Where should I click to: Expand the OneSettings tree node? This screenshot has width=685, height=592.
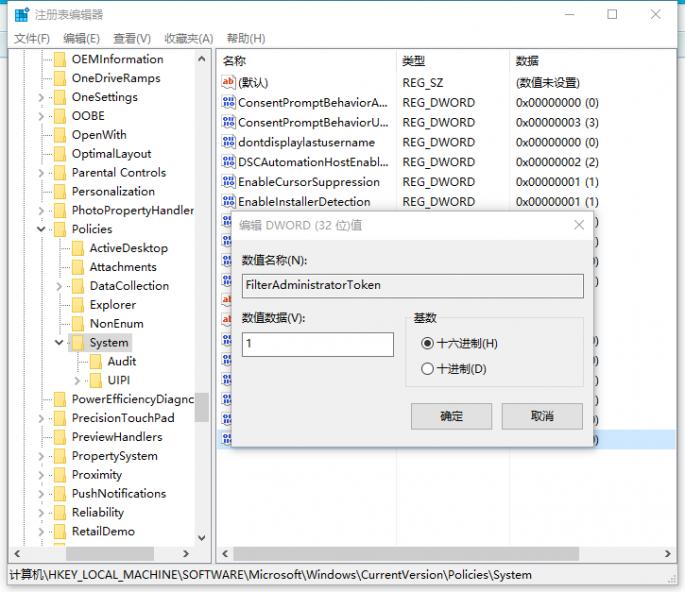(41, 97)
